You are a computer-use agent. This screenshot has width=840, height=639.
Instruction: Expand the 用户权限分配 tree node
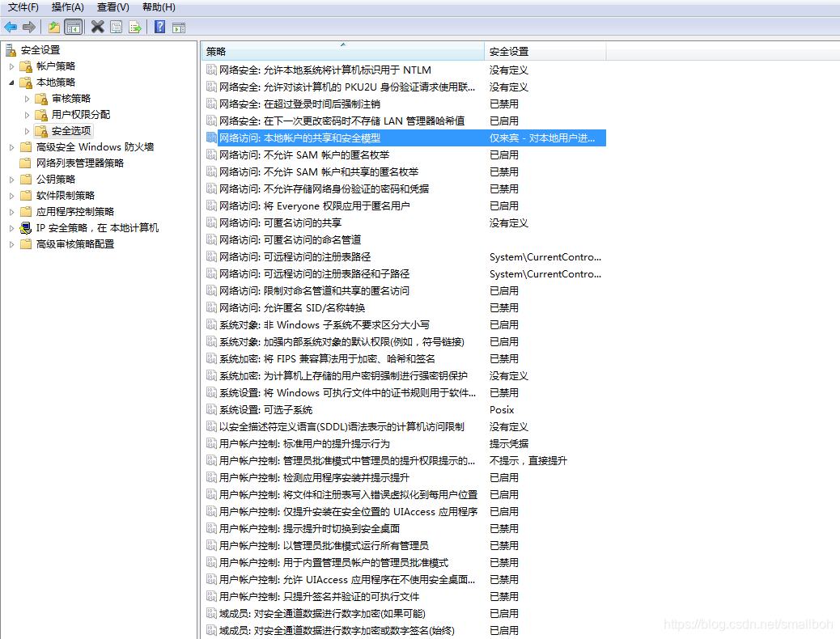coord(27,115)
